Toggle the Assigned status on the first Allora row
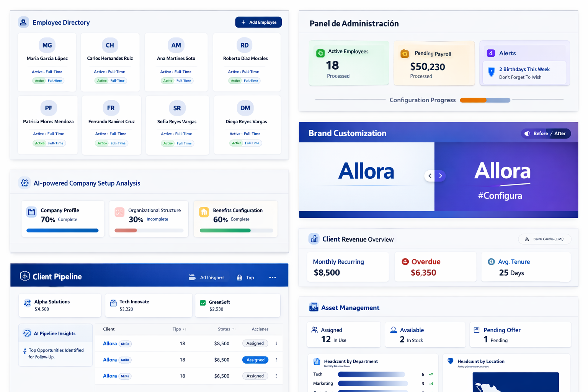This screenshot has width=588, height=392. point(255,343)
